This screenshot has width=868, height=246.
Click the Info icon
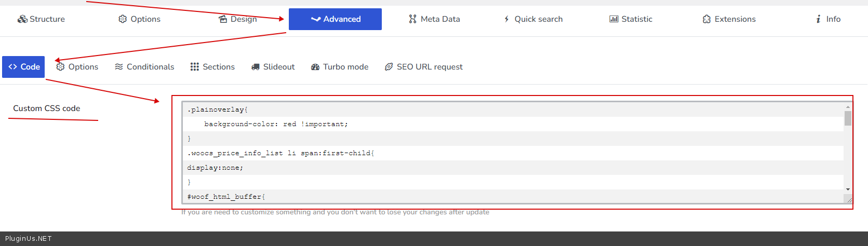click(x=818, y=19)
